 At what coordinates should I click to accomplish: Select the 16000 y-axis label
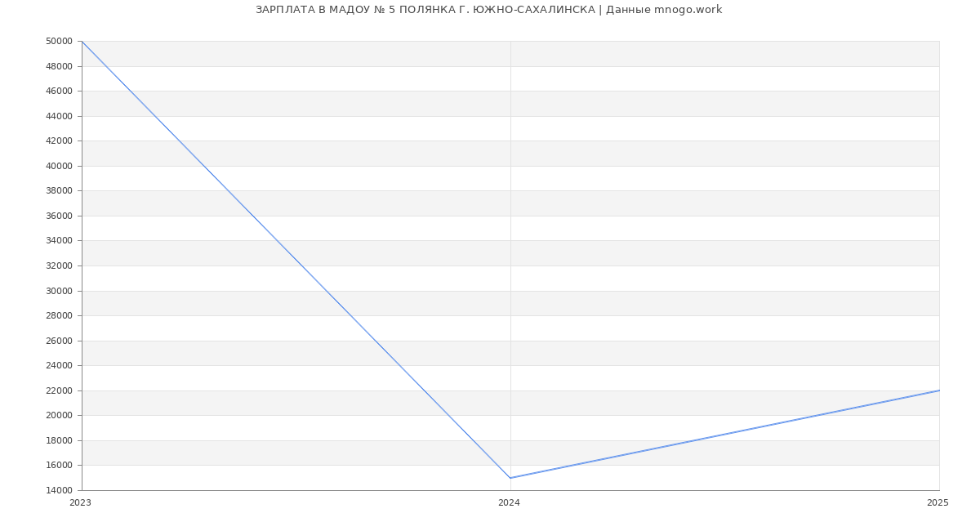(59, 465)
